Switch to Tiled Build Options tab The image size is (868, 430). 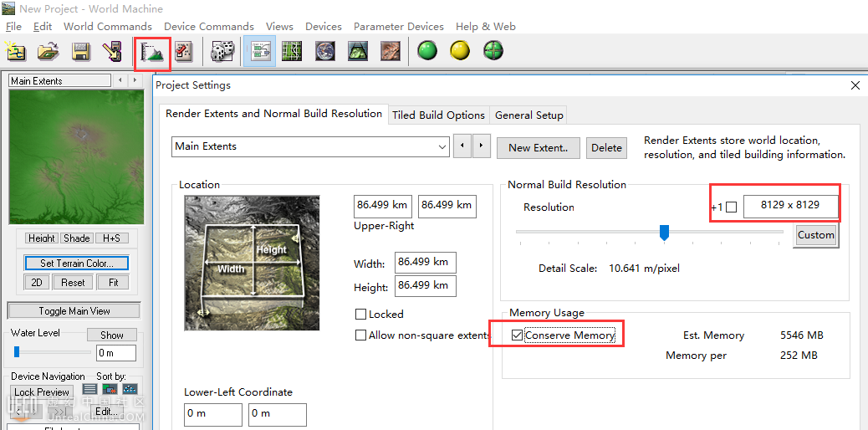tap(438, 115)
